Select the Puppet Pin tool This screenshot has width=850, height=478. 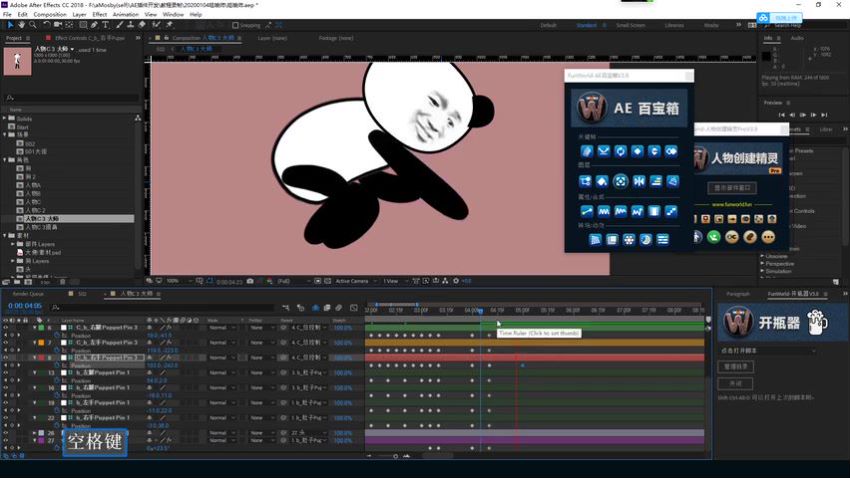point(169,25)
